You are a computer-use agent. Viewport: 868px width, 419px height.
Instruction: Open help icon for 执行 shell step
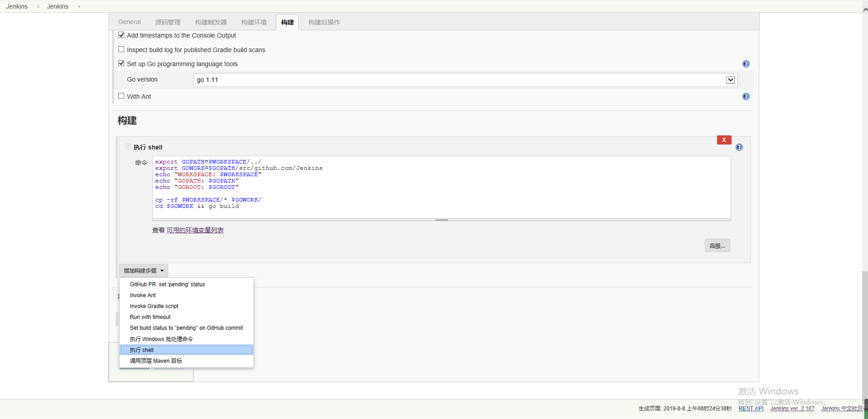tap(739, 147)
